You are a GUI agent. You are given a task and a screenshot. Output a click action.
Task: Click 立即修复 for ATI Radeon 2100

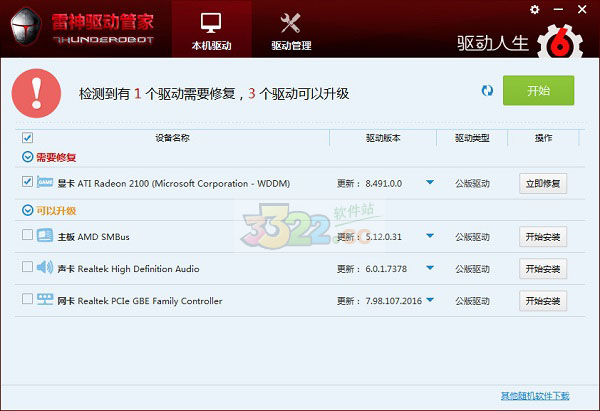[543, 184]
